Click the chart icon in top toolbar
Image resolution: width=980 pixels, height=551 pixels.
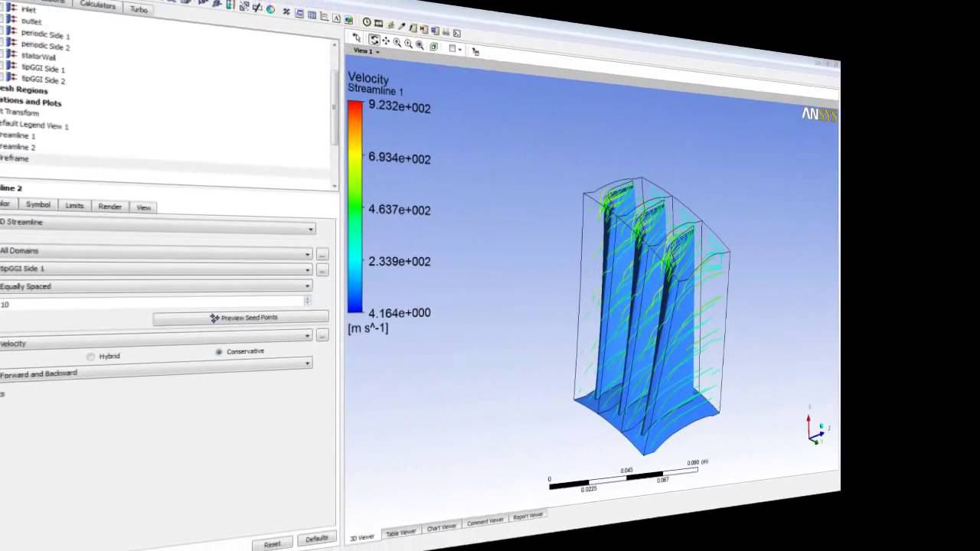tap(324, 17)
